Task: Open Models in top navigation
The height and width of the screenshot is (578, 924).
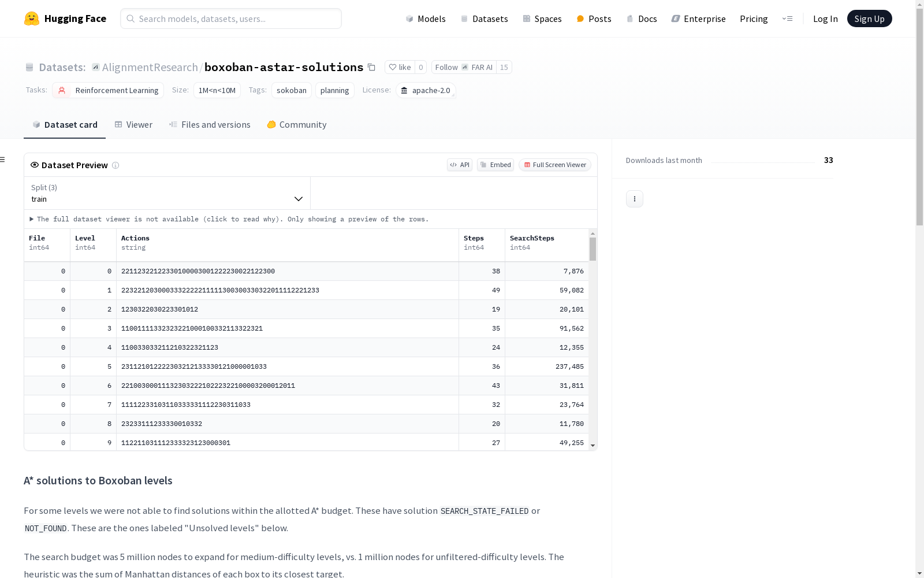Action: [x=426, y=18]
